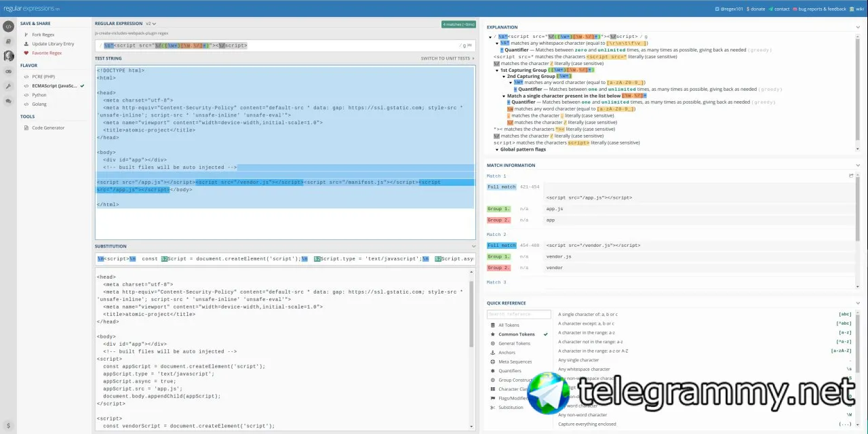The height and width of the screenshot is (434, 868).
Task: Open the regex debugger icon in sidebar
Action: (8, 71)
